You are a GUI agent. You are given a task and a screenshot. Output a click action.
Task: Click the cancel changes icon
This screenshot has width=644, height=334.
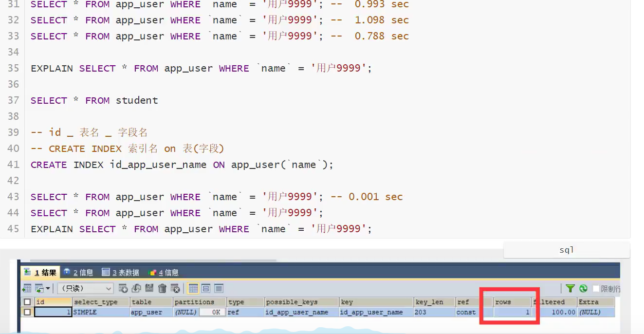[175, 288]
